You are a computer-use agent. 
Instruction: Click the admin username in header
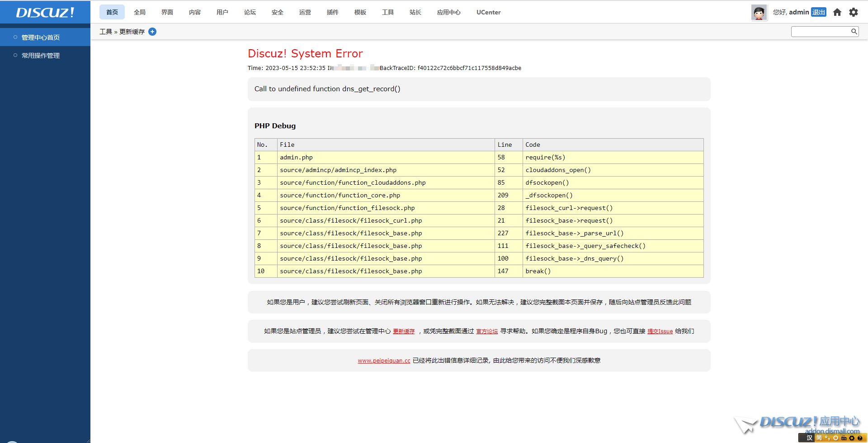799,12
